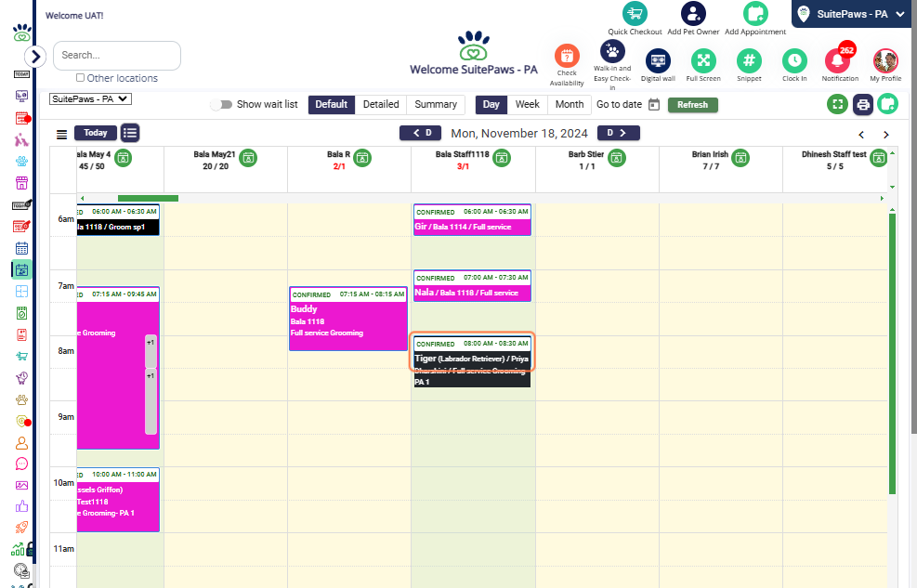Check the Other locations checkbox
The height and width of the screenshot is (588, 917).
(80, 78)
